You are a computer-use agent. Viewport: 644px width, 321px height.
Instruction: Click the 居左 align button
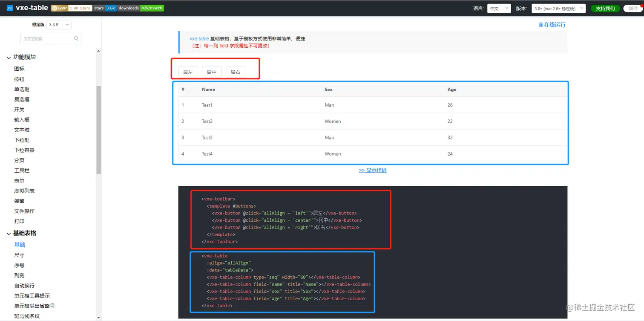point(188,72)
